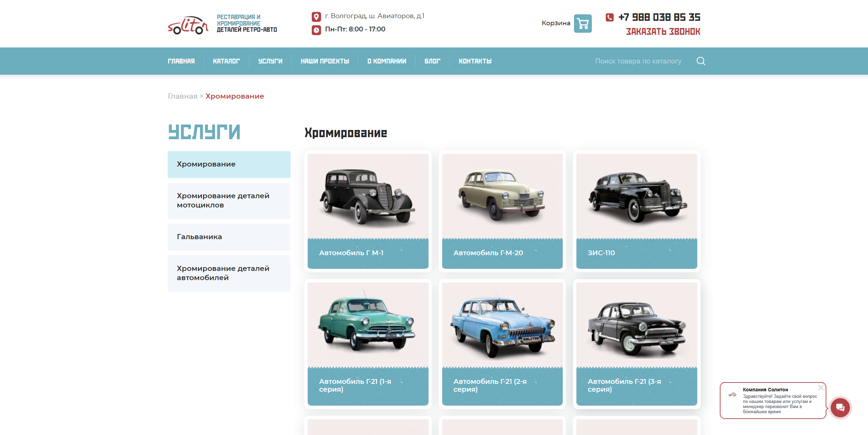Open the Автомобиль Г-М-20 car image
Viewport: 868px width, 435px height.
[502, 196]
